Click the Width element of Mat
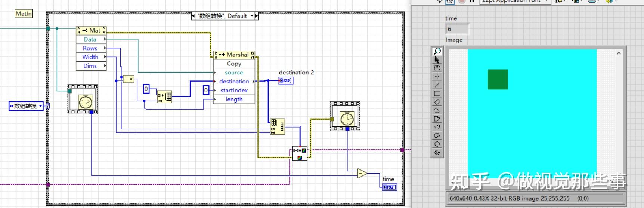The width and height of the screenshot is (644, 208). [91, 57]
